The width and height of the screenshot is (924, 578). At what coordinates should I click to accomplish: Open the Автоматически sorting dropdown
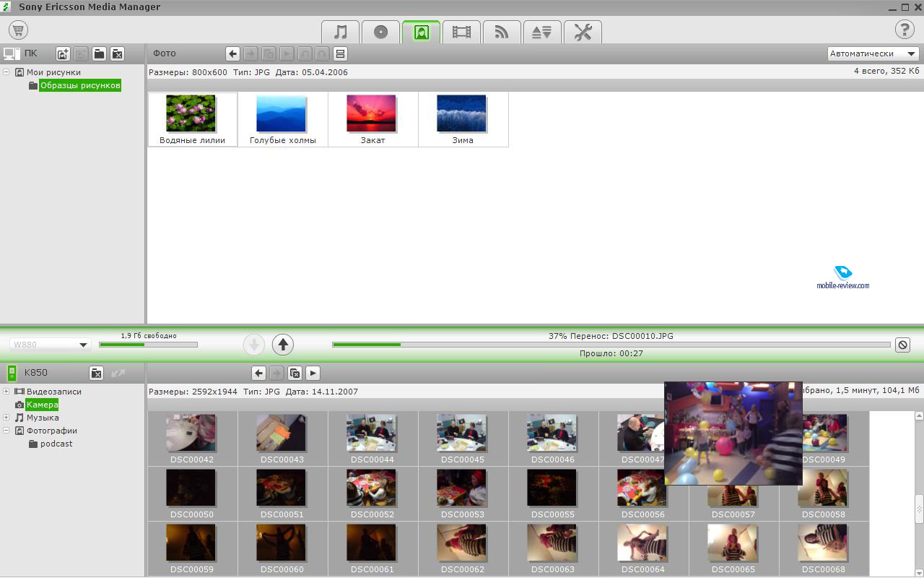pyautogui.click(x=873, y=53)
